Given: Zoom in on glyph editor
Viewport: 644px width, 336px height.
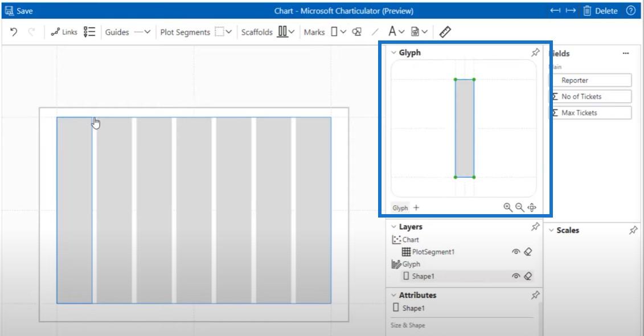Looking at the screenshot, I should tap(508, 207).
